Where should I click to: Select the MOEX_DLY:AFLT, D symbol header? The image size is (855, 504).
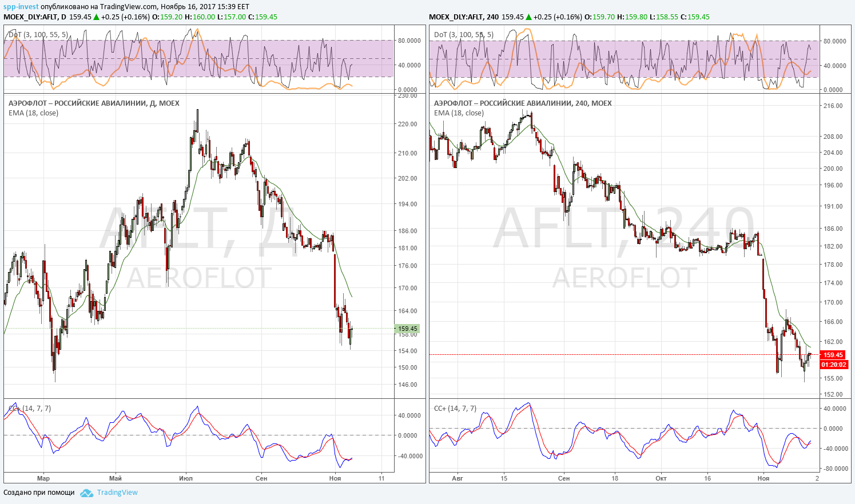click(35, 17)
